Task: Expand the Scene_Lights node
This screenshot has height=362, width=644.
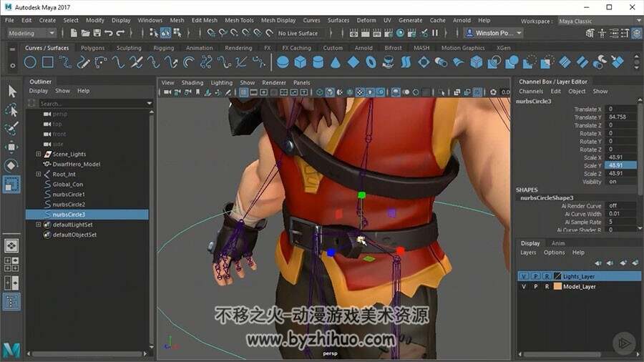Action: point(38,154)
